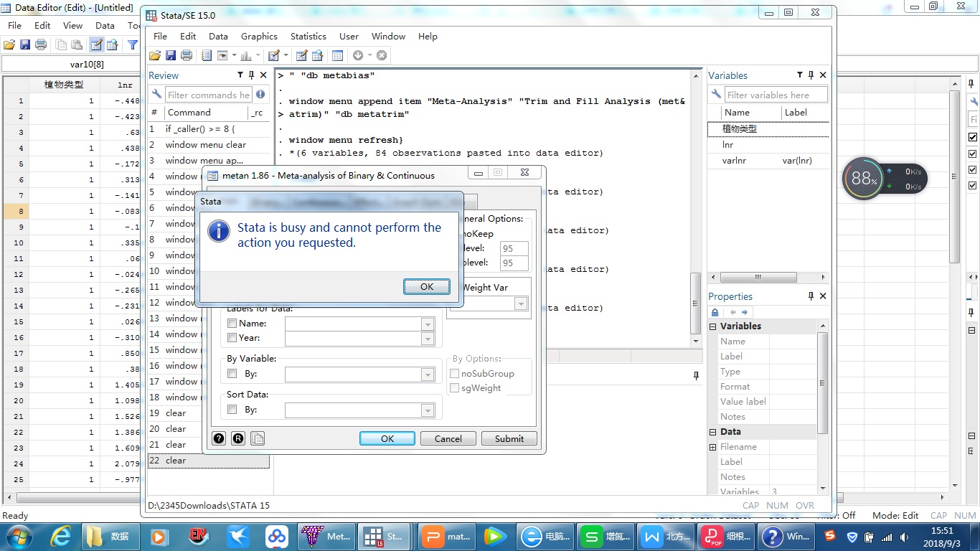
Task: Click the Help question-mark icon in metan dialog
Action: (219, 438)
